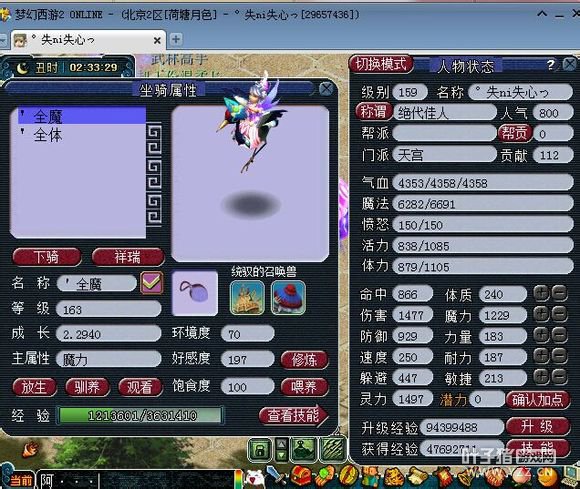The height and width of the screenshot is (489, 580).
Task: Open new tab with the plus button
Action: 176,39
